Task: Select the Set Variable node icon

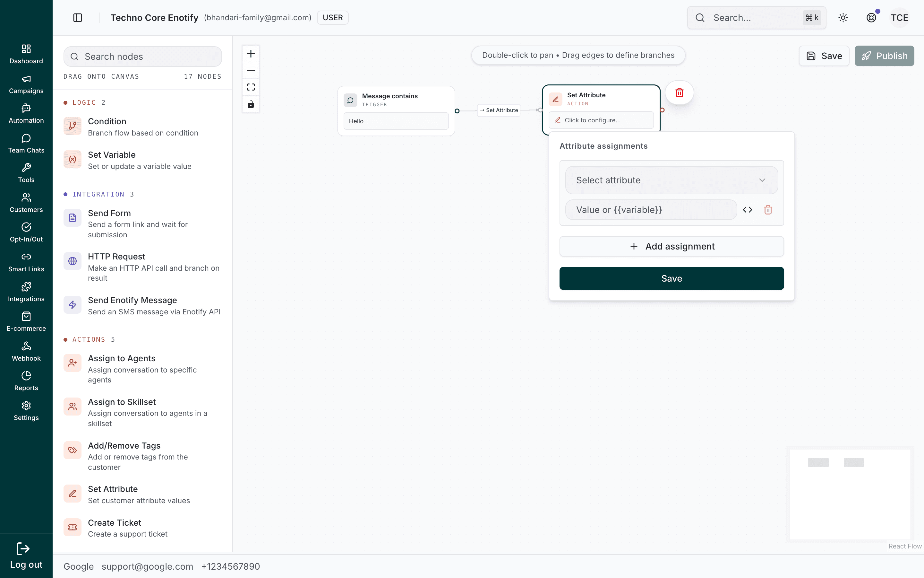Action: point(73,159)
